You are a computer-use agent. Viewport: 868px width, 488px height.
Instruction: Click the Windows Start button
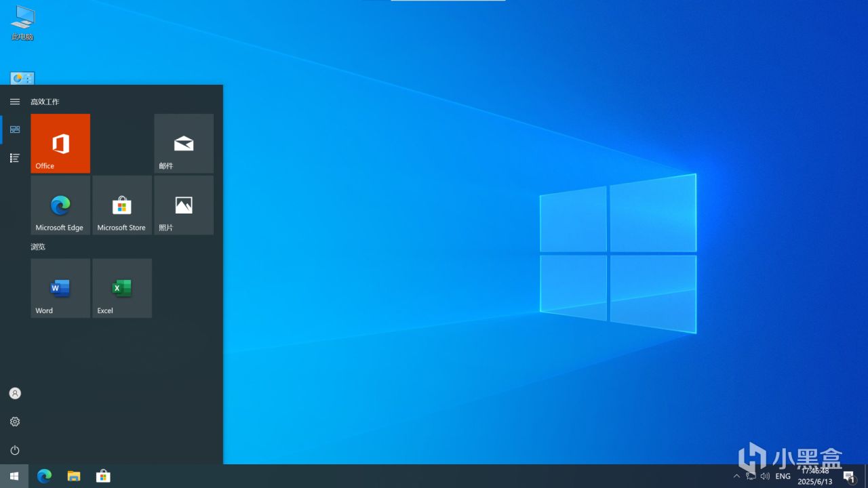click(14, 476)
